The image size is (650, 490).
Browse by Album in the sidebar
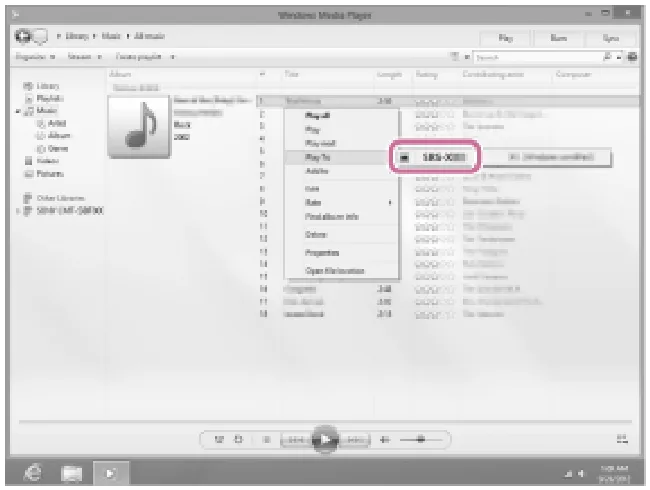[59, 136]
